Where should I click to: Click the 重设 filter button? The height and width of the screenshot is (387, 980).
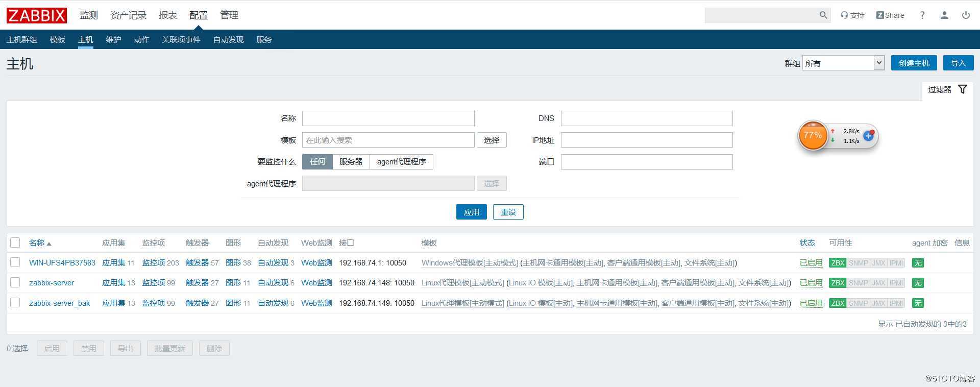click(508, 212)
